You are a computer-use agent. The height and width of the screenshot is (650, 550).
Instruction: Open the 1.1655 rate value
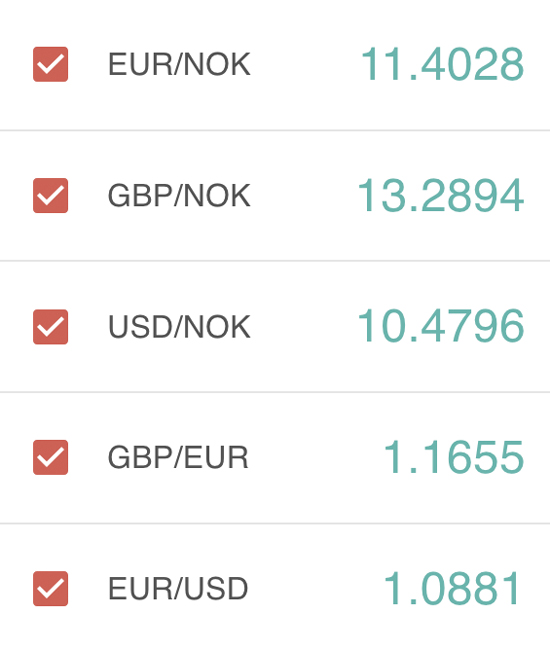[x=454, y=457]
